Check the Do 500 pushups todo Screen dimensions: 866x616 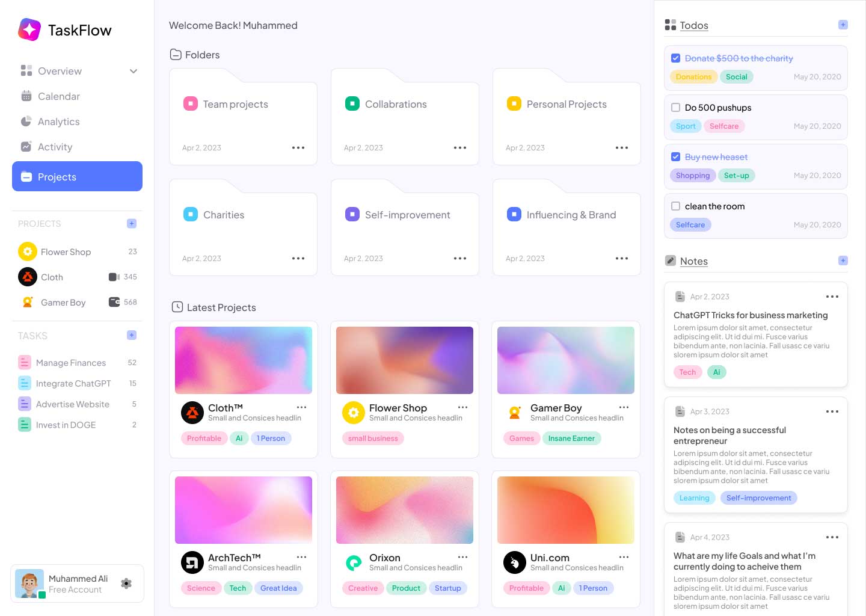pyautogui.click(x=675, y=108)
